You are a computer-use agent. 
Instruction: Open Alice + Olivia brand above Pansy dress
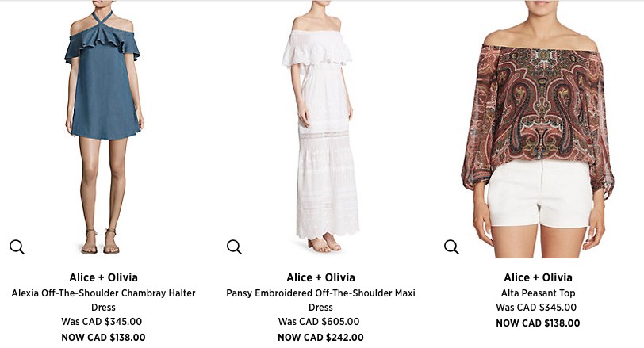(320, 277)
